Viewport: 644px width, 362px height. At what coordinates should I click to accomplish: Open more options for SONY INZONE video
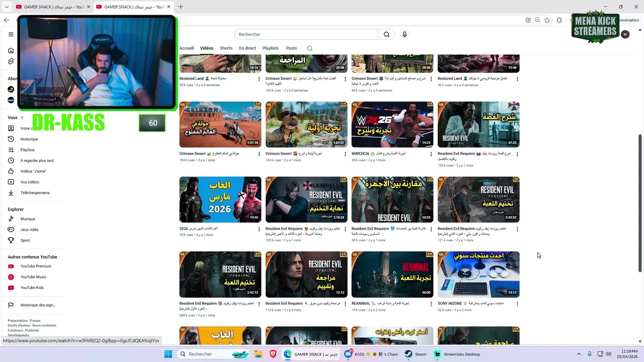pos(517,304)
